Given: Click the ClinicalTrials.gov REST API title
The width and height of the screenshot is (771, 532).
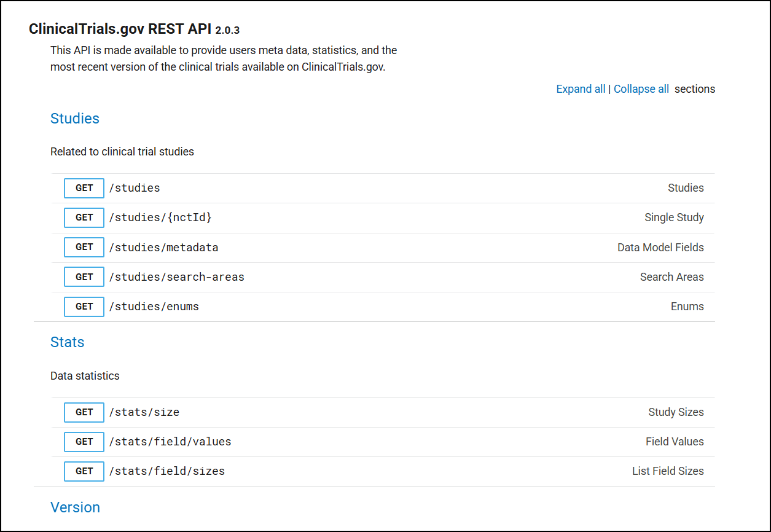Looking at the screenshot, I should tap(120, 29).
